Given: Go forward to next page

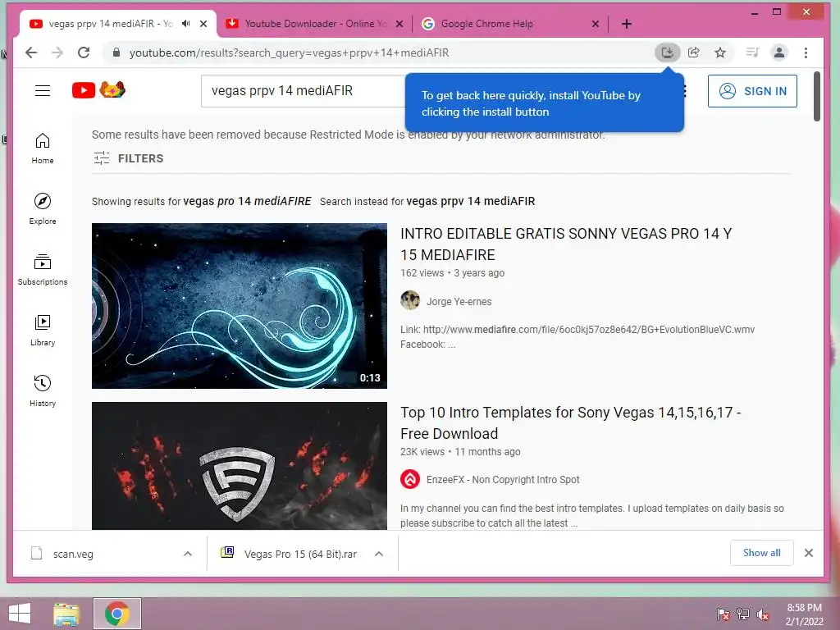Looking at the screenshot, I should click(x=57, y=52).
